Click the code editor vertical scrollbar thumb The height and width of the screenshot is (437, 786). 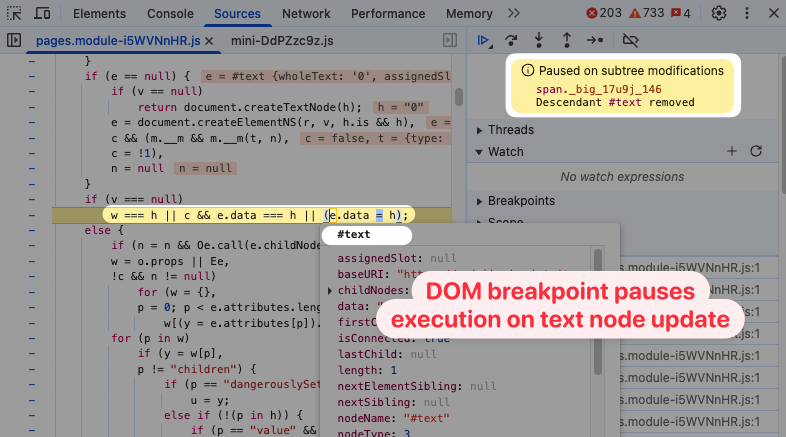click(x=459, y=97)
